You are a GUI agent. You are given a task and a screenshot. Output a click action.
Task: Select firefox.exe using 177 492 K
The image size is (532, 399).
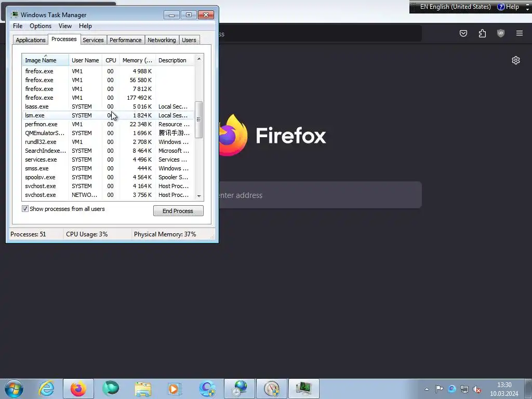point(108,98)
